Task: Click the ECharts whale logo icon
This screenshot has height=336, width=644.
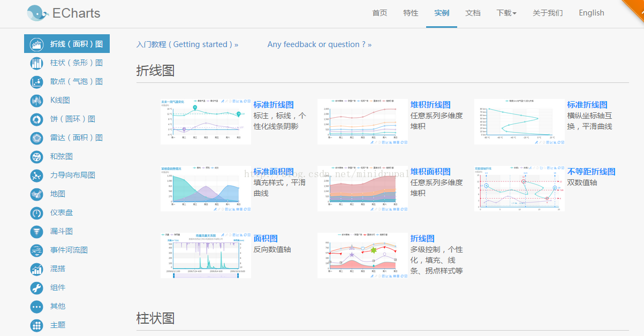Action: (x=38, y=13)
